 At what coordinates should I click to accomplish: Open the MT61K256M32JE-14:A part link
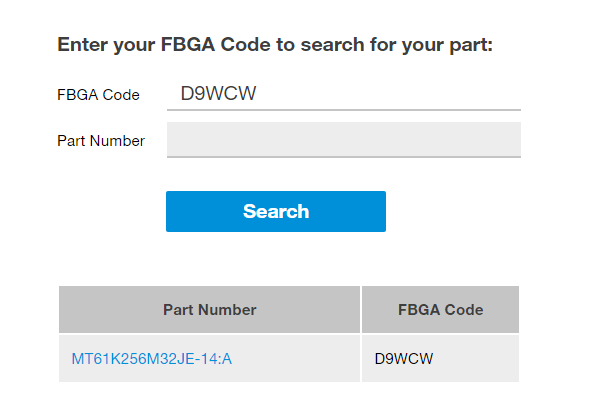coord(151,358)
